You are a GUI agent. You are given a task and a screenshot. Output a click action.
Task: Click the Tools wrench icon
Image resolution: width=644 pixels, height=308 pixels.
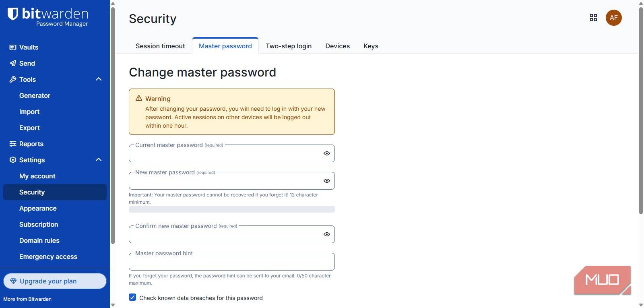[x=13, y=79]
